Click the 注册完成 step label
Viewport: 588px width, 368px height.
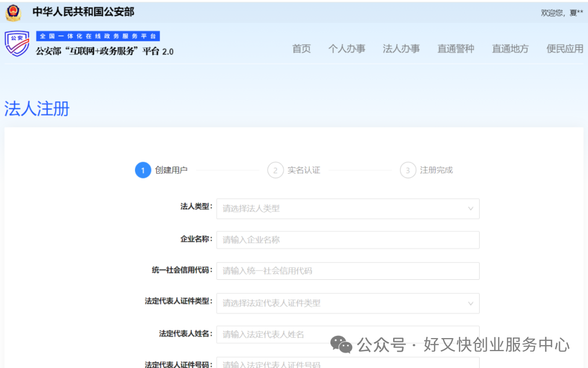point(436,170)
